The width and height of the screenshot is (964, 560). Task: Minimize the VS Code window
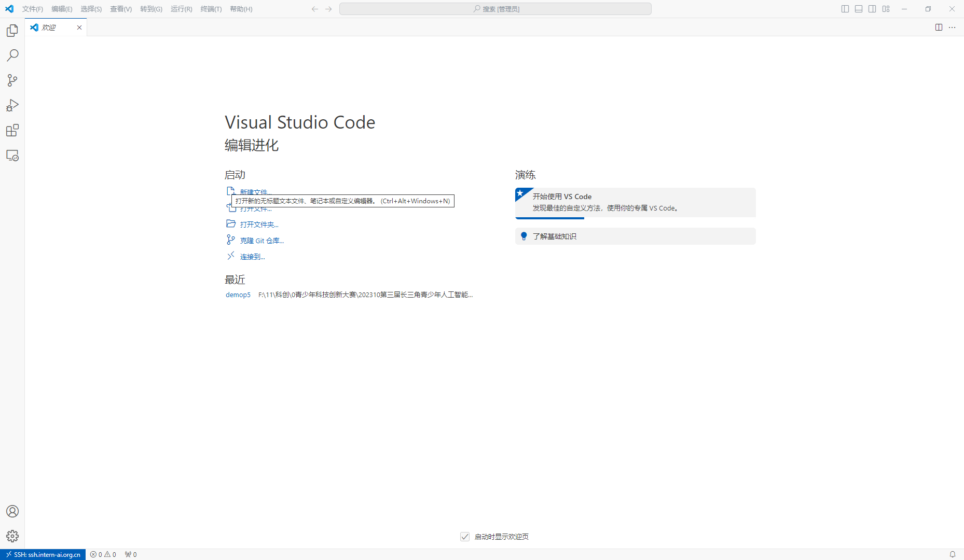[x=904, y=9]
